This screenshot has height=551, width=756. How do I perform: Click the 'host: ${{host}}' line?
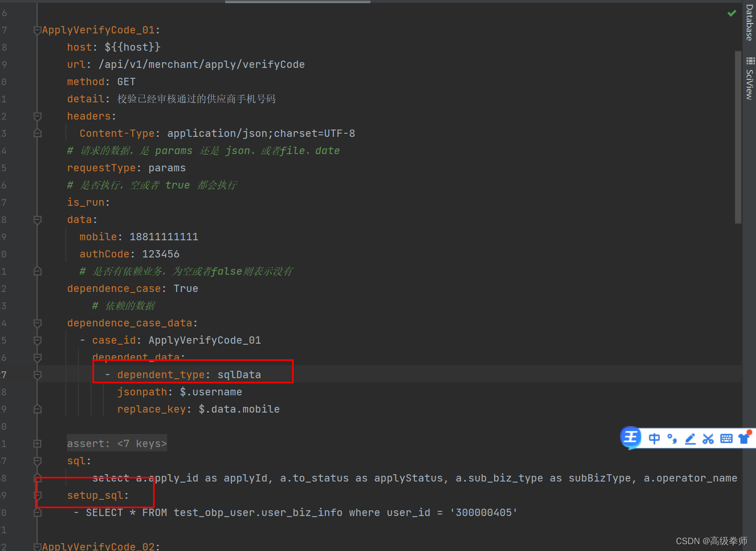pos(113,47)
